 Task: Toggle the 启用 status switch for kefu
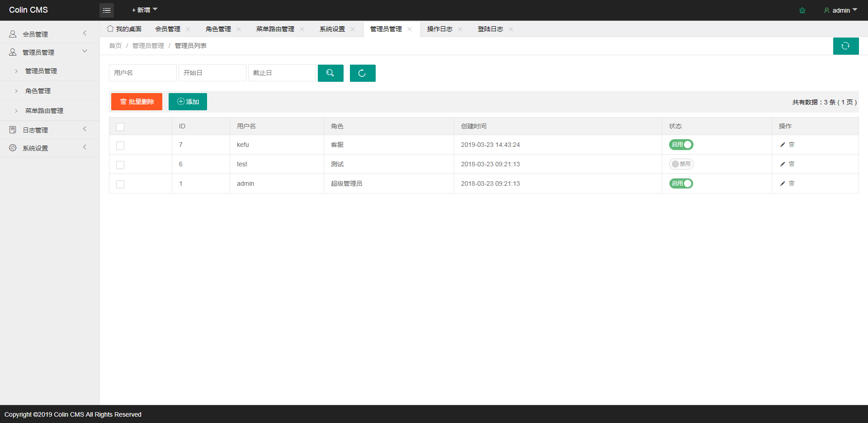(681, 145)
